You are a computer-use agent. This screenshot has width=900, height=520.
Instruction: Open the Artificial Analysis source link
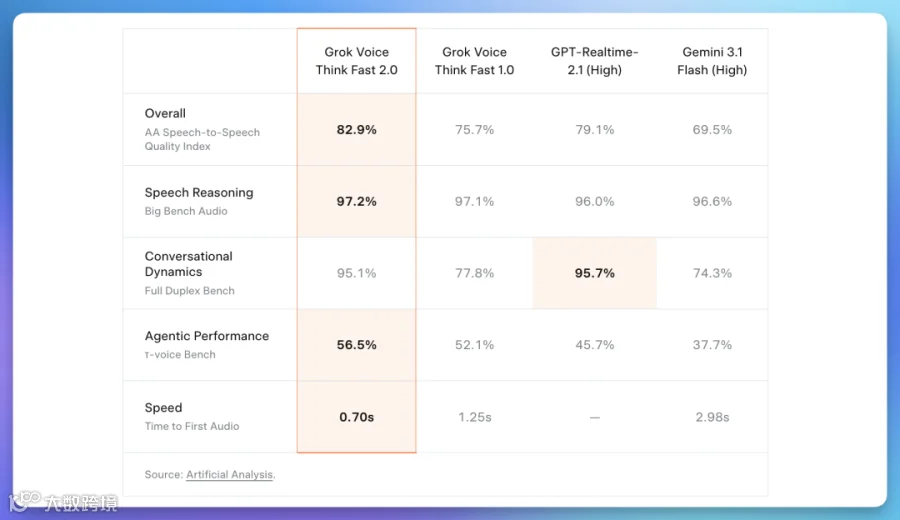[x=229, y=475]
